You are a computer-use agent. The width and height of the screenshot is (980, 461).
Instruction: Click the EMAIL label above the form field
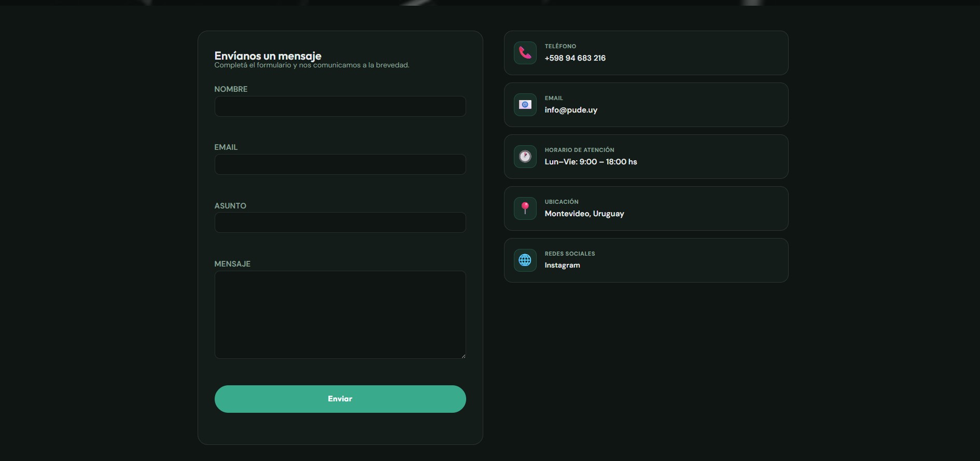pyautogui.click(x=226, y=147)
